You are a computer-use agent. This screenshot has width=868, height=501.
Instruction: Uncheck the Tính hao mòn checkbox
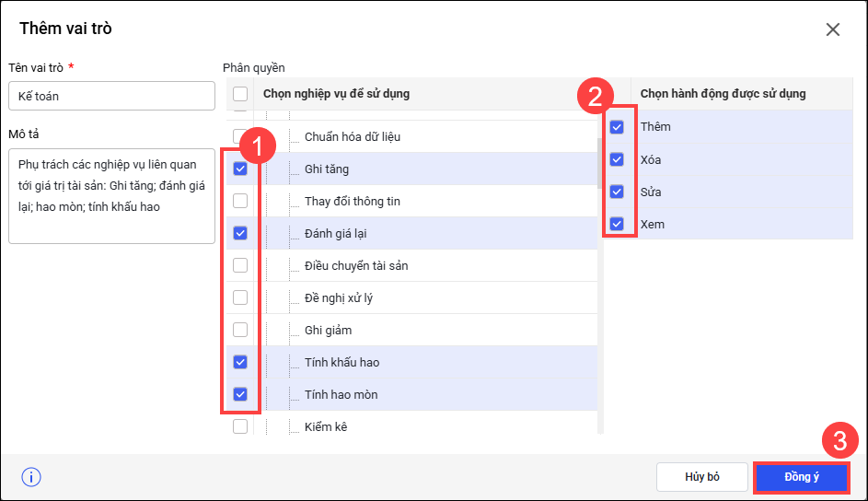240,394
